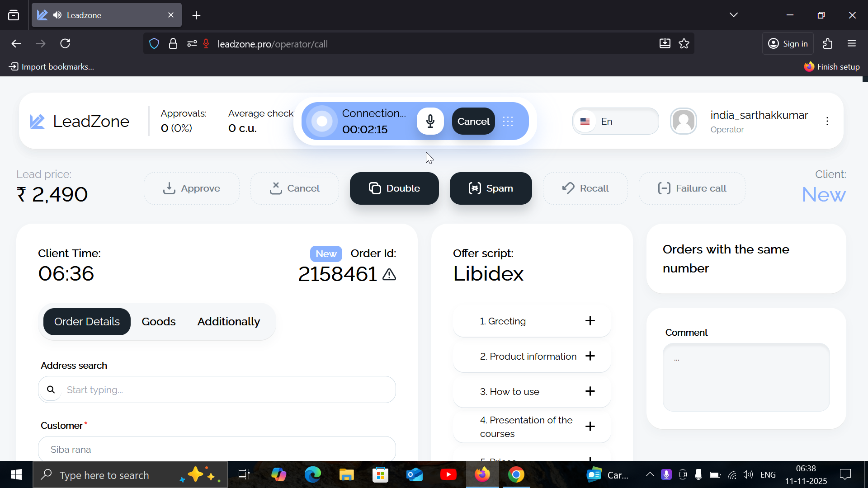This screenshot has height=488, width=868.
Task: Expand the 2. Product information section
Action: (x=590, y=356)
